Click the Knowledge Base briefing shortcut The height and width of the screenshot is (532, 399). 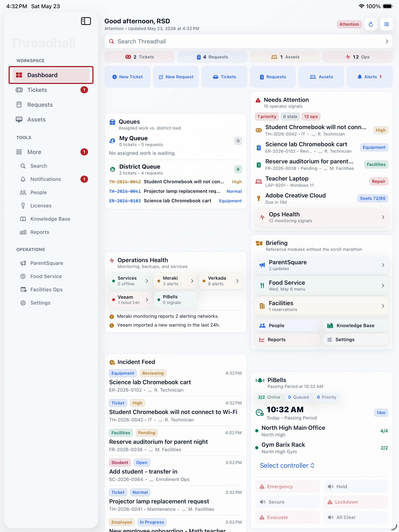(356, 326)
